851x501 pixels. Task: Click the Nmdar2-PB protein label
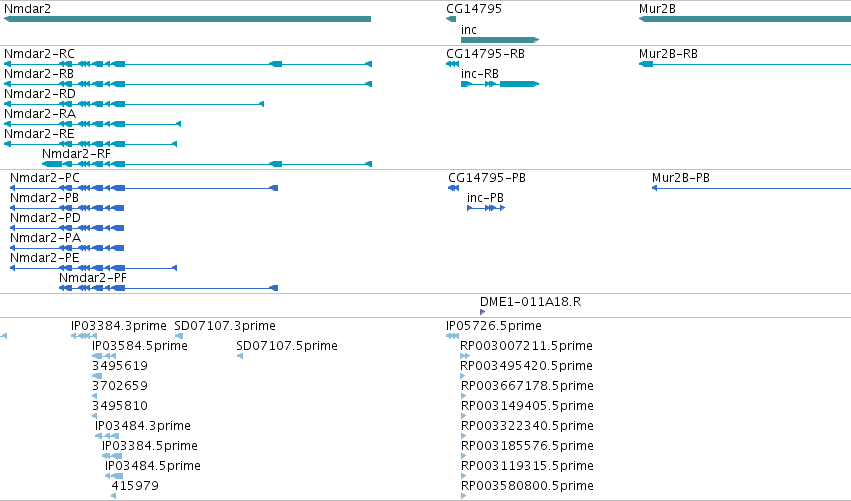44,198
